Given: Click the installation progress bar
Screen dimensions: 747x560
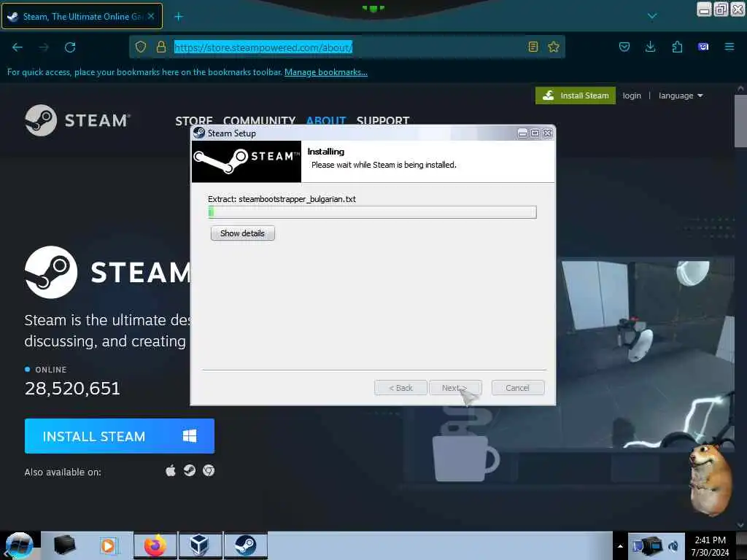Looking at the screenshot, I should coord(373,212).
